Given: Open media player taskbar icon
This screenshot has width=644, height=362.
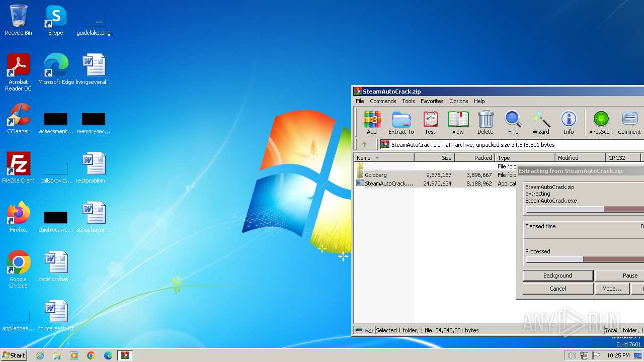Looking at the screenshot, I should coord(74,355).
